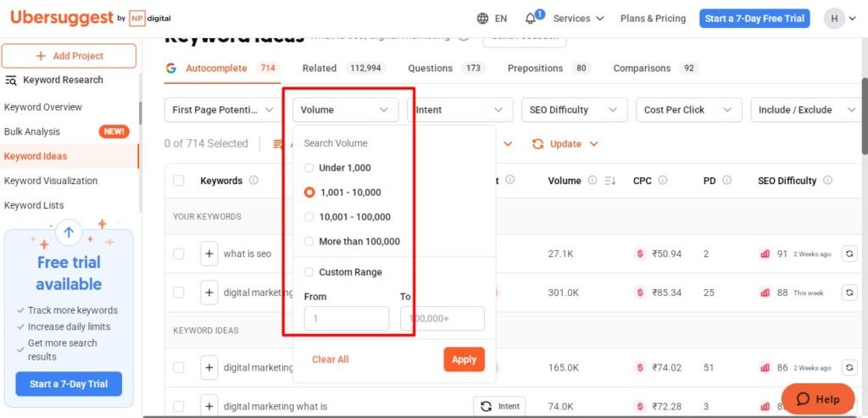This screenshot has width=868, height=418.
Task: Select the Custom Range radio option
Action: 309,272
